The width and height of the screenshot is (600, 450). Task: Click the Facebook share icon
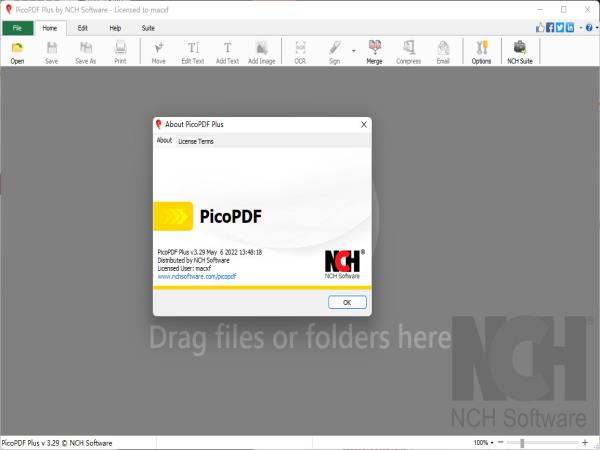[550, 28]
